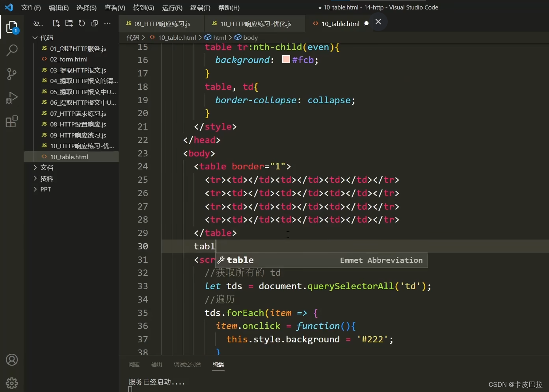This screenshot has width=549, height=392.
Task: Click border-collapse property on line 19
Action: 256,100
